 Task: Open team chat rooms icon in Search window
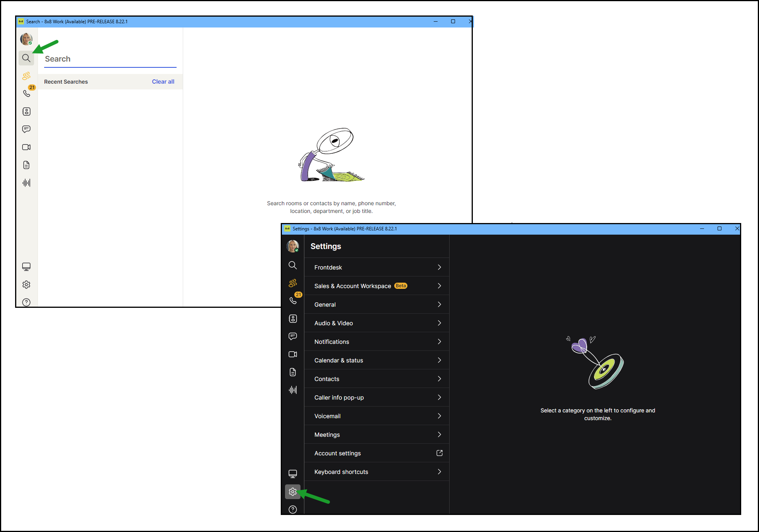[26, 76]
